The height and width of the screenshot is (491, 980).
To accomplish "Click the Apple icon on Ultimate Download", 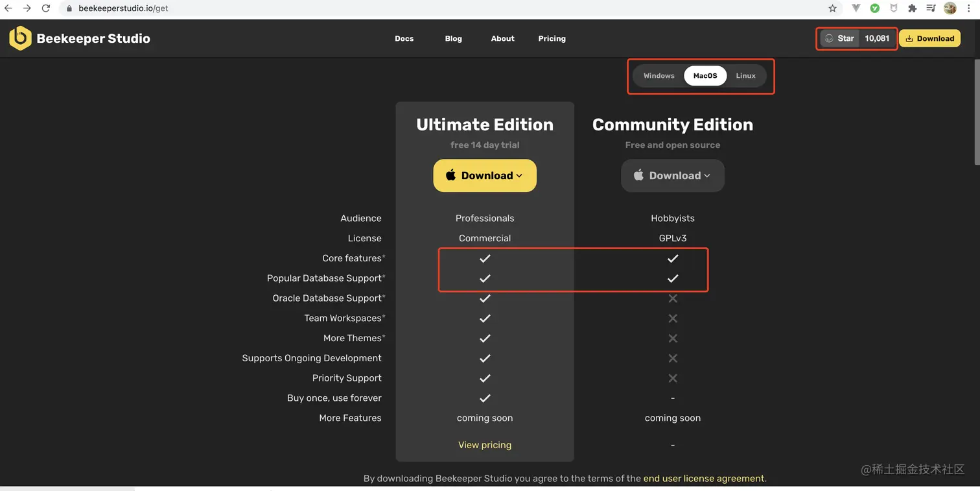I will [451, 175].
